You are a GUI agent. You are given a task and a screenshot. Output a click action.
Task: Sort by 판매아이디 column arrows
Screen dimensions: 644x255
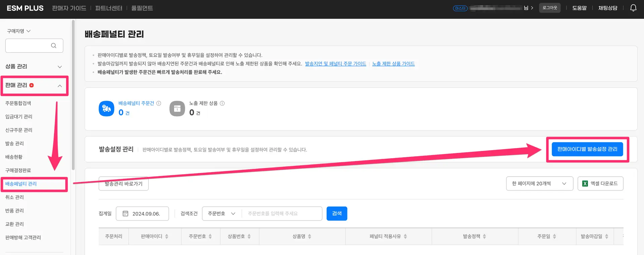coord(167,236)
